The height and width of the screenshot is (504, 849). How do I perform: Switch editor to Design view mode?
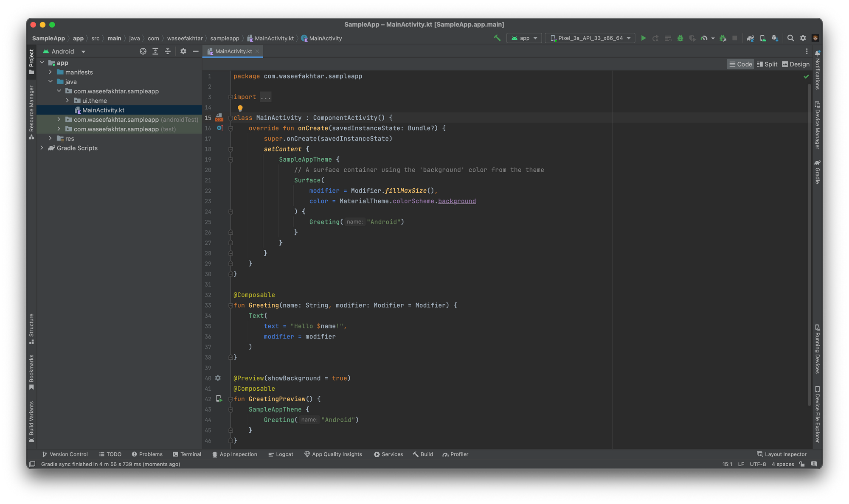tap(796, 64)
